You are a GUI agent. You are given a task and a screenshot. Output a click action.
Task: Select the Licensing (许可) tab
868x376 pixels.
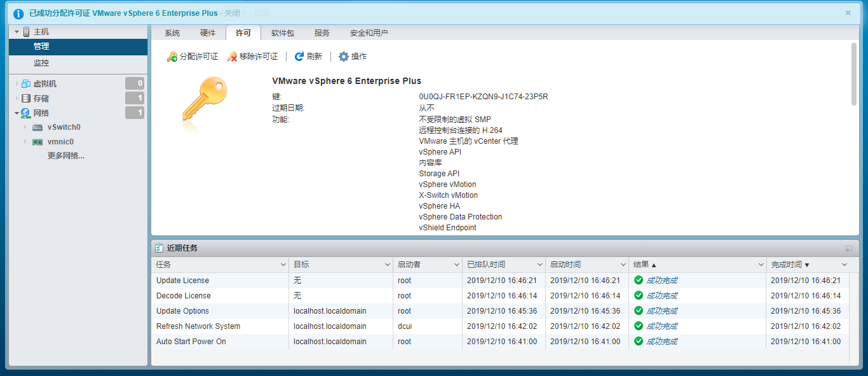click(243, 33)
